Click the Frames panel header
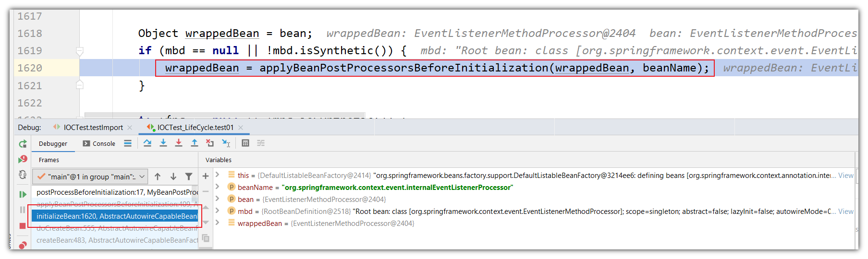The width and height of the screenshot is (868, 259). [x=49, y=160]
